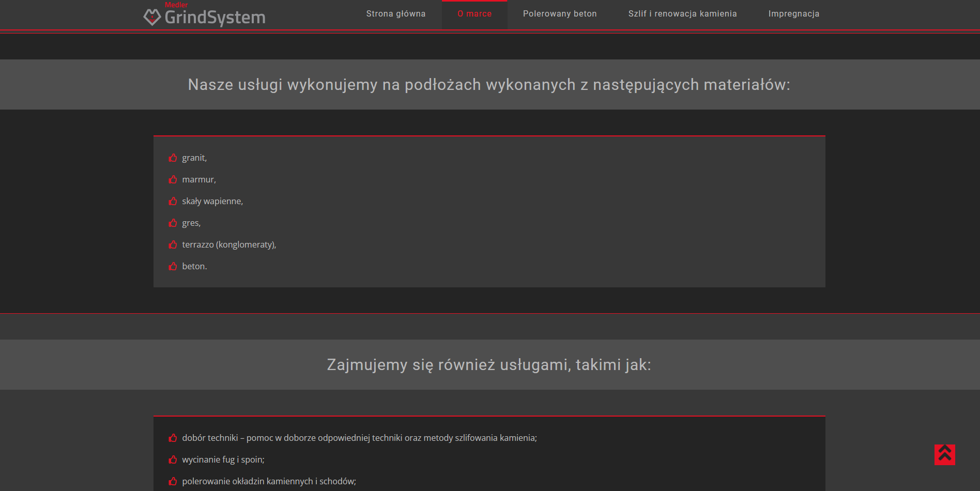Viewport: 980px width, 491px height.
Task: Go to Polerowany beton page
Action: (x=559, y=14)
